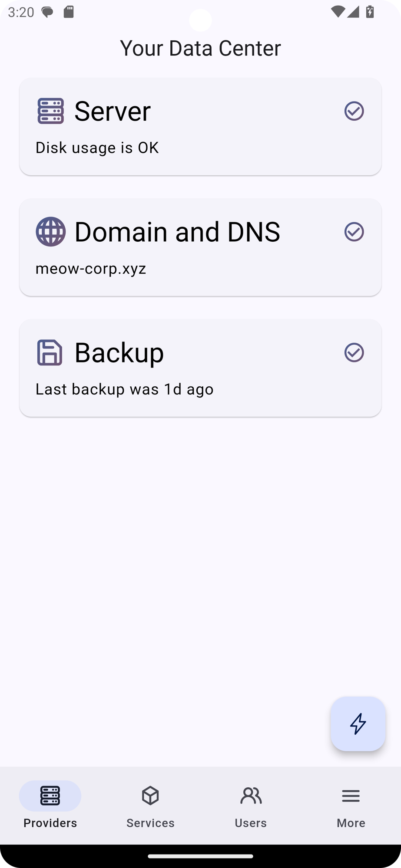Image resolution: width=401 pixels, height=868 pixels.
Task: Click the Backup status checkmark icon
Action: [354, 352]
